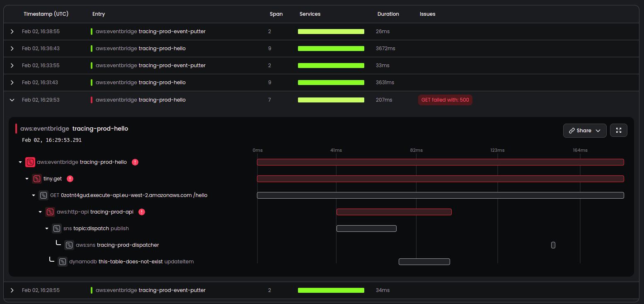Viewport: 644px width, 304px height.
Task: Expand the 16:38:55 event-putter trace row
Action: [12, 32]
